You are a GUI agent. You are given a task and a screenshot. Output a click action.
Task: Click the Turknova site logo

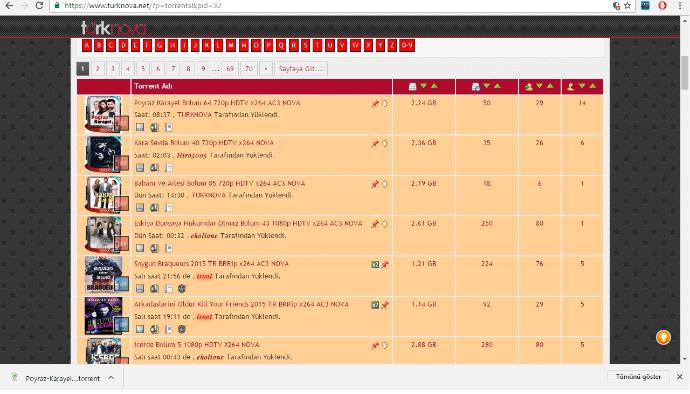click(x=114, y=28)
